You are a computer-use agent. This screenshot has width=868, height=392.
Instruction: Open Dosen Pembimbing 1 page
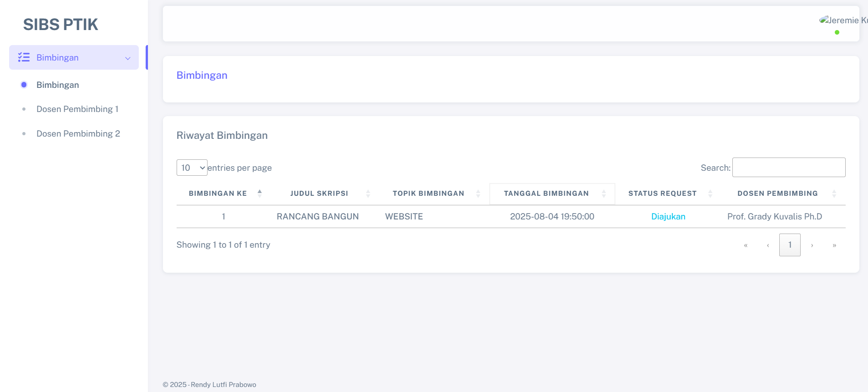point(77,109)
